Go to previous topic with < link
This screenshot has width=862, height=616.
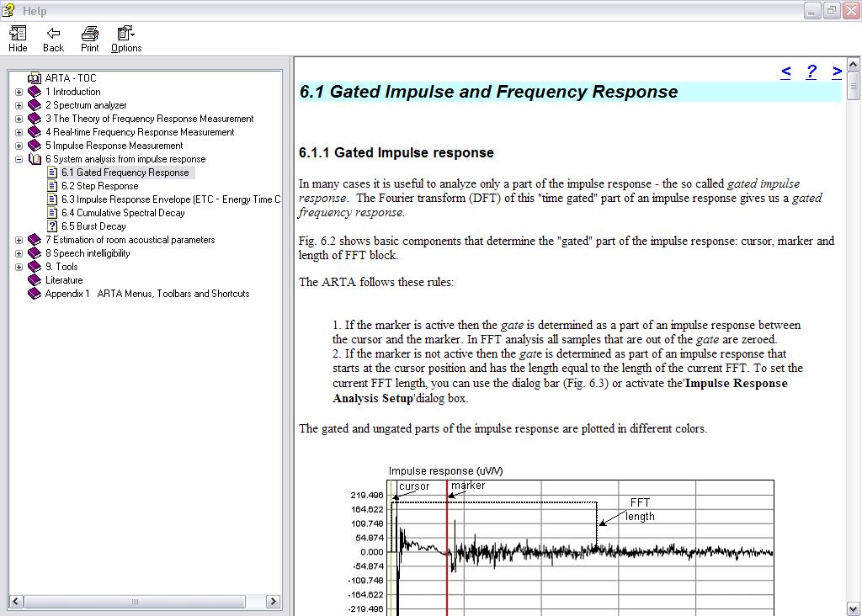coord(785,72)
